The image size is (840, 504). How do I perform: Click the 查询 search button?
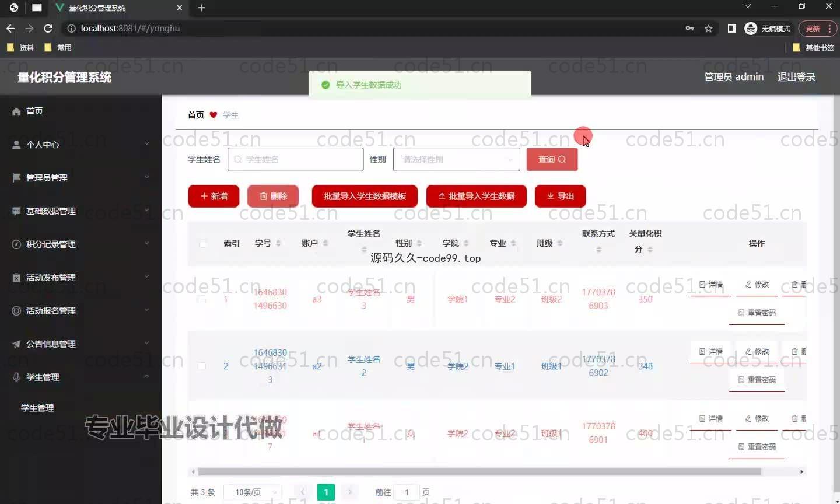pyautogui.click(x=552, y=159)
